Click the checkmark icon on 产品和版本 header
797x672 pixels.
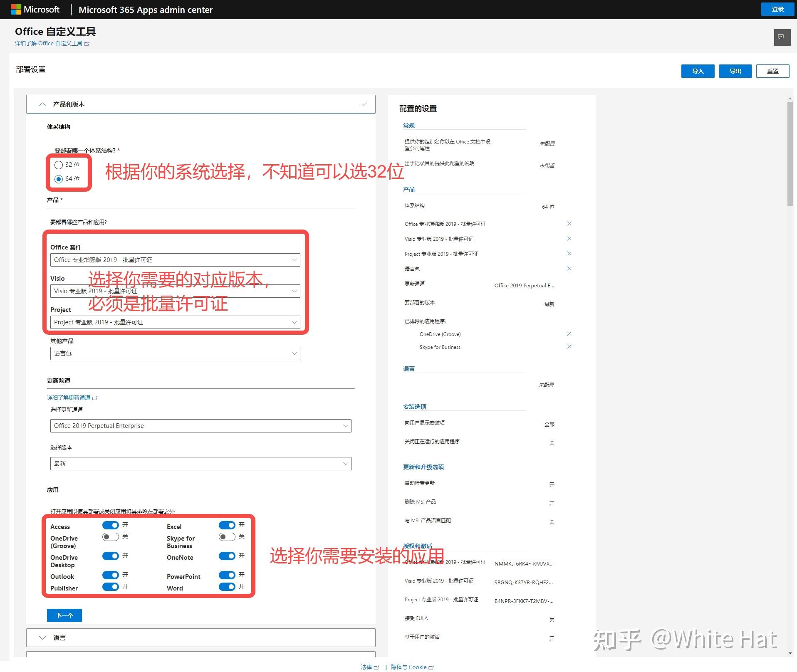coord(364,104)
